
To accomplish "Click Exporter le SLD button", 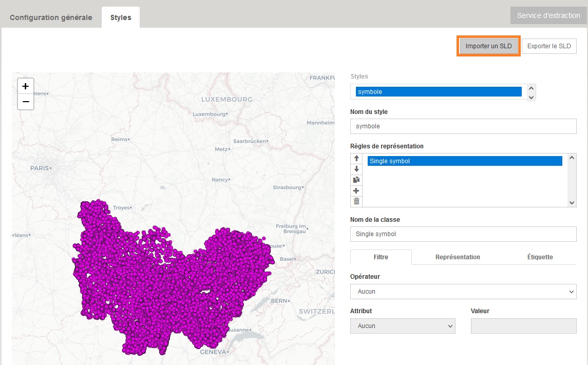I will (x=549, y=46).
